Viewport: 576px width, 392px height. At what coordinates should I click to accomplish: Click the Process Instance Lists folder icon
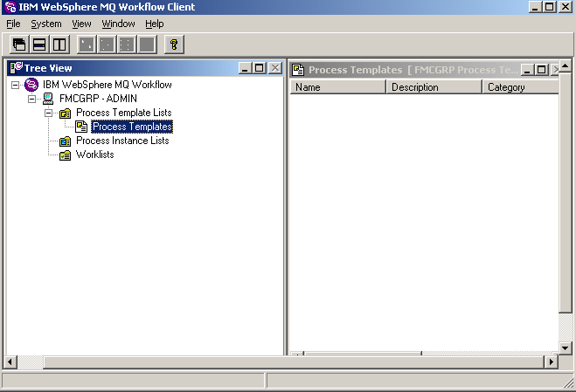click(x=65, y=141)
